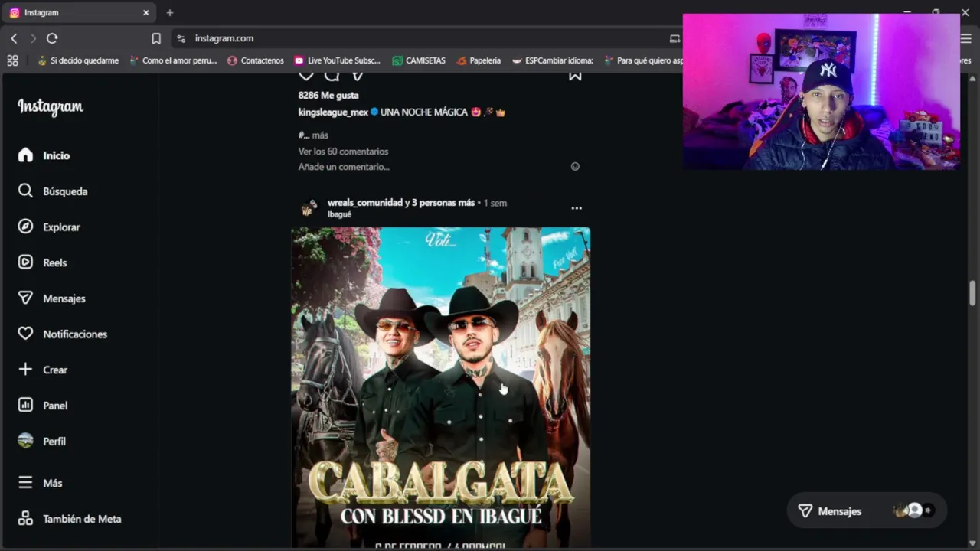
Task: Open Inicio home in Instagram sidebar
Action: 44,155
